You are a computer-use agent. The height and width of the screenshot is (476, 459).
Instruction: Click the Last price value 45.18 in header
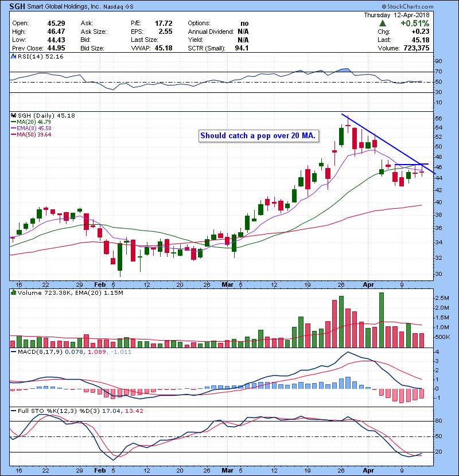[421, 40]
